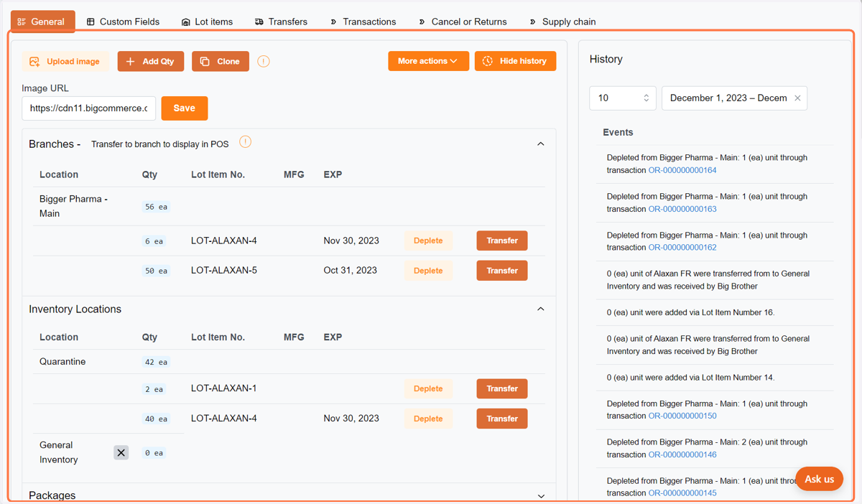Clear the history date range
Image resolution: width=862 pixels, height=504 pixels.
tap(797, 98)
